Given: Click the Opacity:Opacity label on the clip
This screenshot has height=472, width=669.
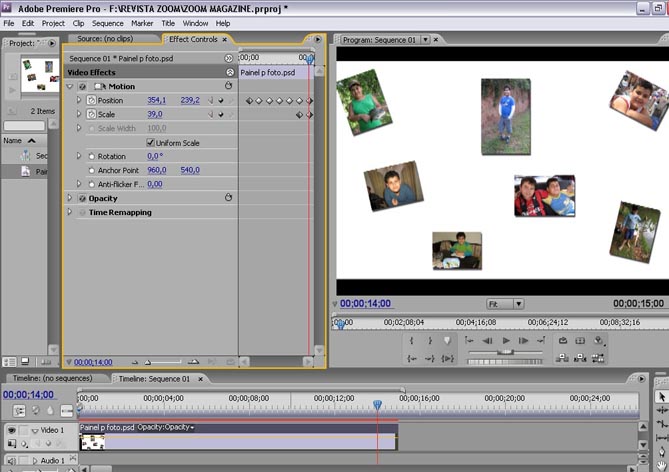Looking at the screenshot, I should (x=165, y=427).
